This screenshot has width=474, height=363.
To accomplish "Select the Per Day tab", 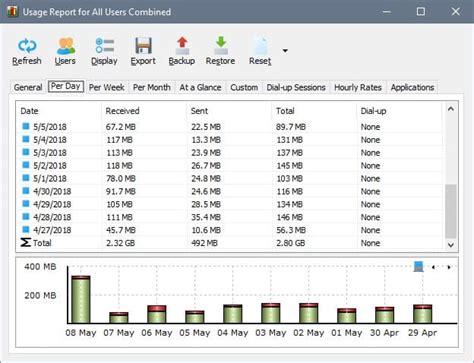I will pos(66,86).
